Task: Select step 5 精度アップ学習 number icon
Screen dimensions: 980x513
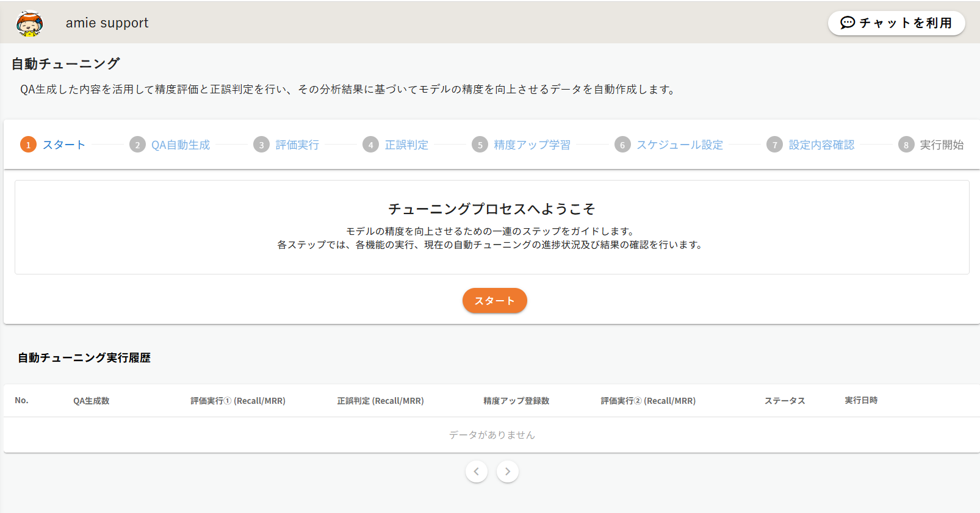Action: [x=480, y=145]
